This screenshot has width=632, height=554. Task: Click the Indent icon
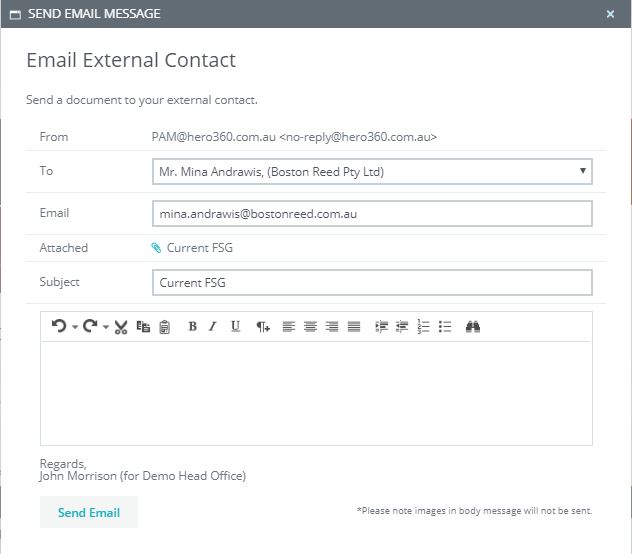pyautogui.click(x=381, y=326)
